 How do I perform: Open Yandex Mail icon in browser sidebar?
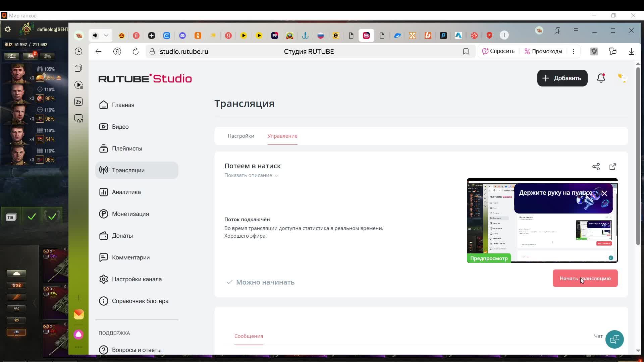pyautogui.click(x=79, y=314)
